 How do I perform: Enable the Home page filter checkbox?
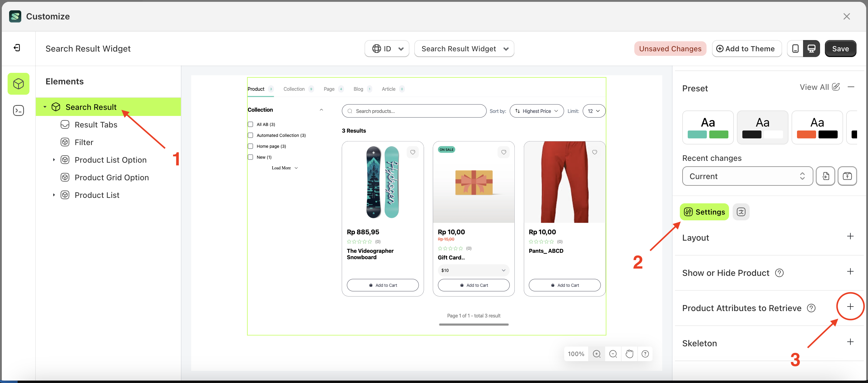[250, 146]
